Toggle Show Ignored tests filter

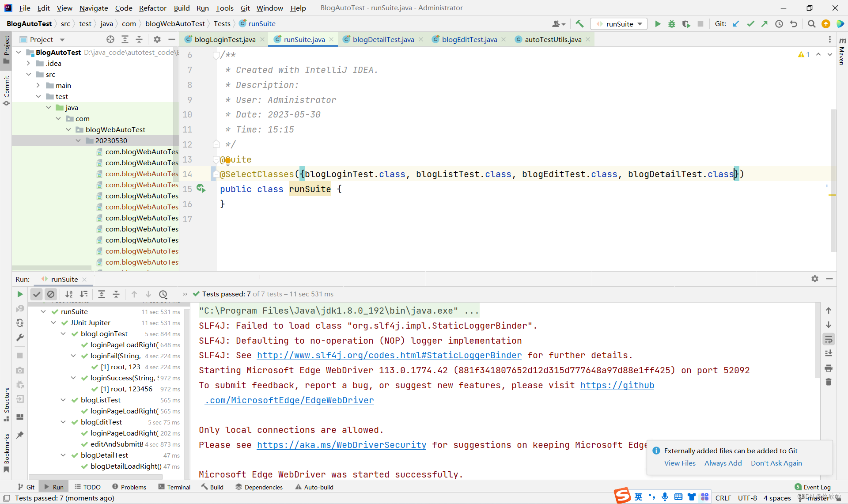pyautogui.click(x=51, y=294)
